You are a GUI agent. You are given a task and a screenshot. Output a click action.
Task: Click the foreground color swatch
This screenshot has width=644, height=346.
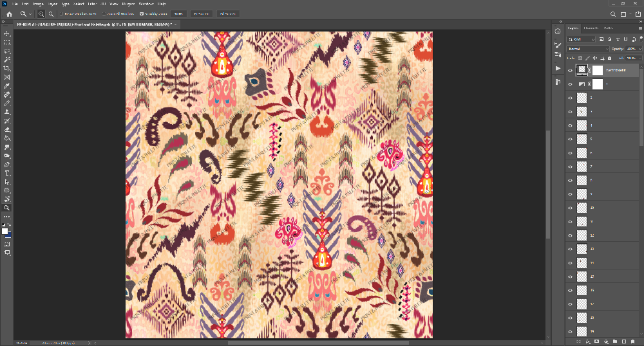pyautogui.click(x=5, y=232)
